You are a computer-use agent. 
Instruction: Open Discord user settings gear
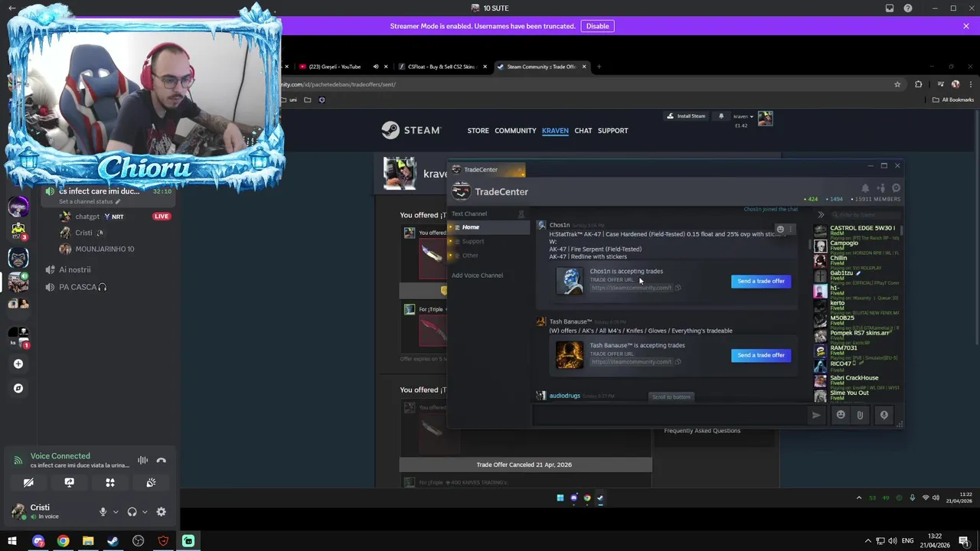click(x=161, y=512)
